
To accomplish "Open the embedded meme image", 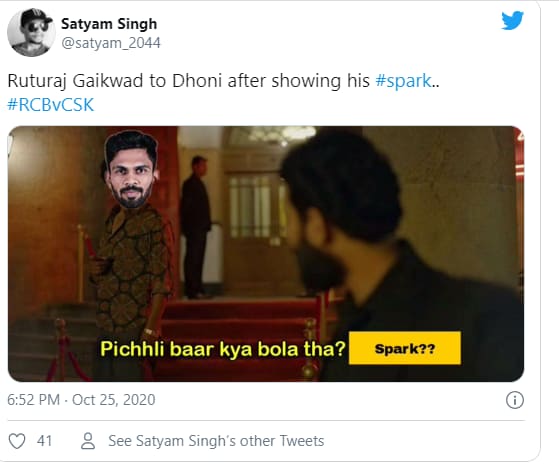I will click(266, 254).
